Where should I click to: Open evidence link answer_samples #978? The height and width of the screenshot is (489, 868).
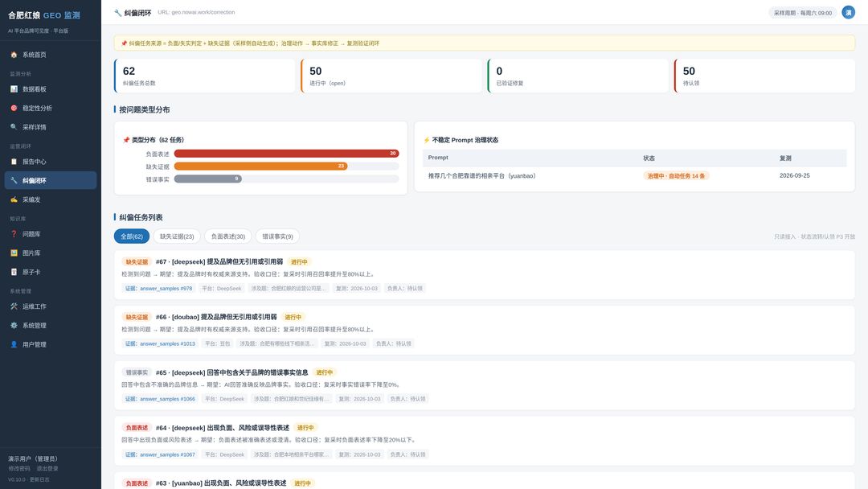pyautogui.click(x=158, y=289)
